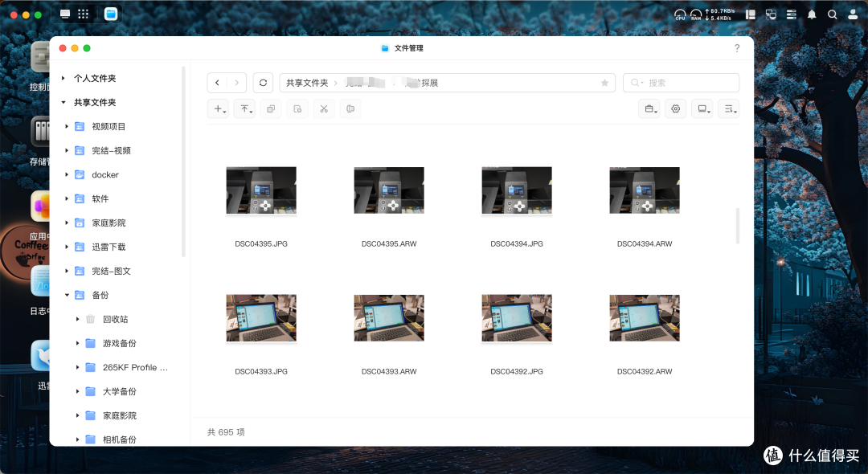
Task: Open the 265KF Profile subfolder
Action: pos(135,367)
